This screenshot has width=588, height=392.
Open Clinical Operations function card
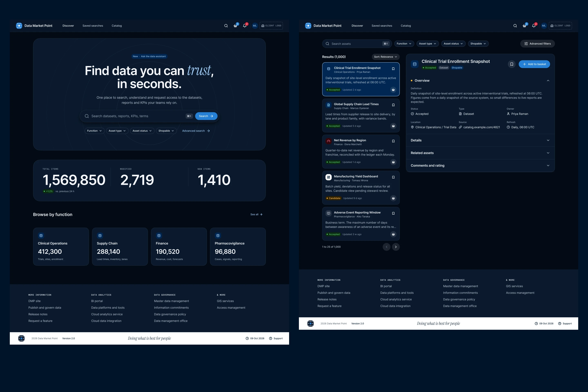[x=61, y=246]
